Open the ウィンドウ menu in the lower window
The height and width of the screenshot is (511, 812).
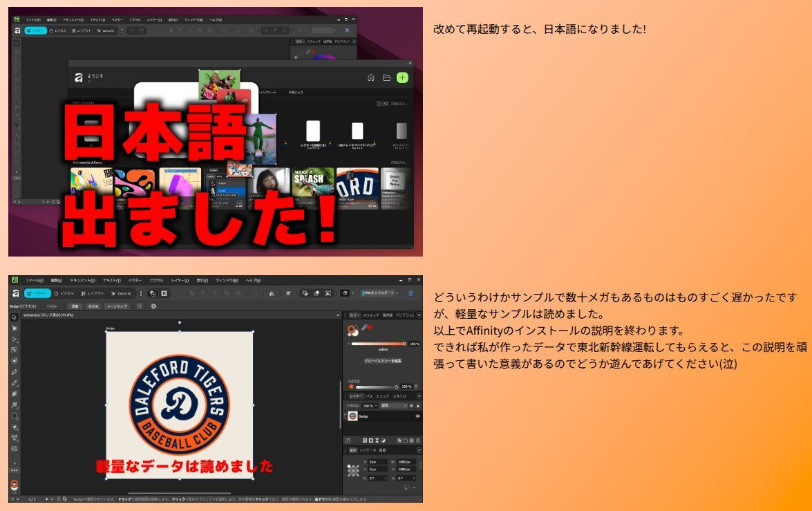point(227,280)
